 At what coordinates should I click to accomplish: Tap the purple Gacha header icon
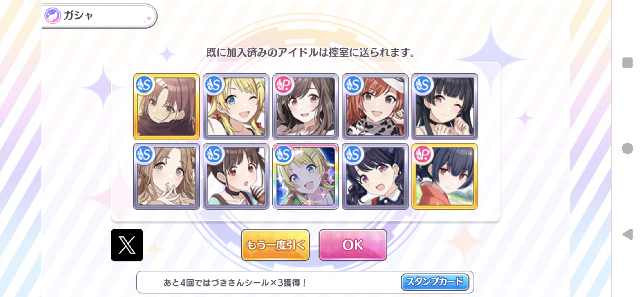coord(53,16)
